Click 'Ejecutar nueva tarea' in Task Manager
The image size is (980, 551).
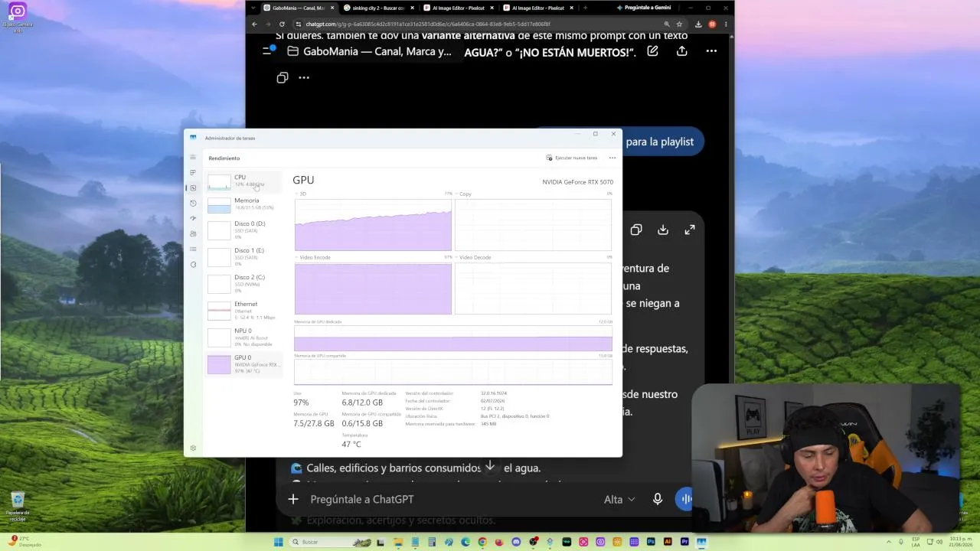(572, 158)
